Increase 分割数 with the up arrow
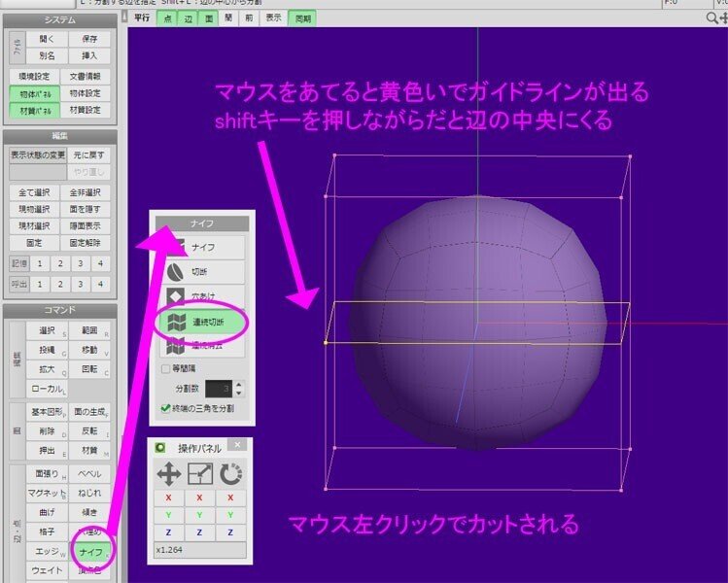This screenshot has width=728, height=583. [239, 385]
